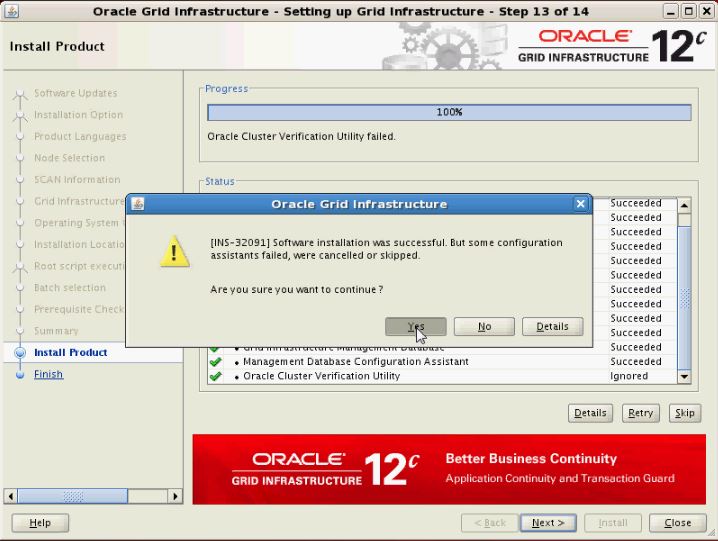Click the step bullet icon beside Install Product
This screenshot has width=718, height=541.
click(x=20, y=353)
